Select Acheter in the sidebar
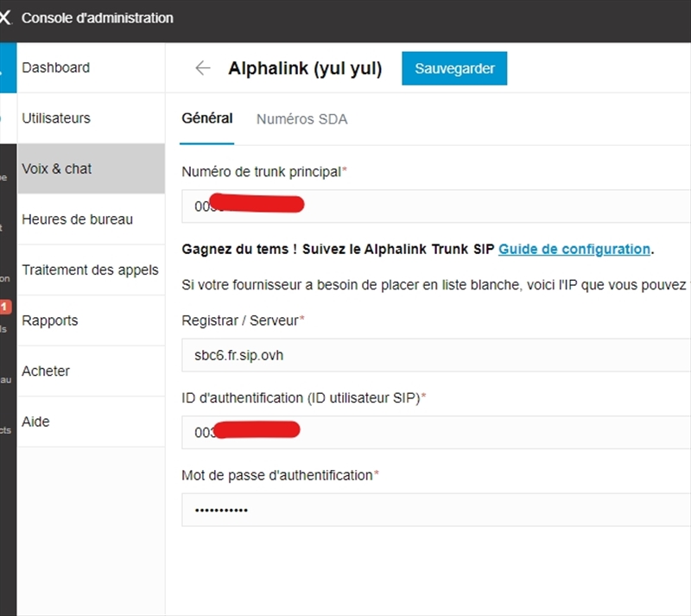Screen dimensions: 691x616 (x=46, y=371)
